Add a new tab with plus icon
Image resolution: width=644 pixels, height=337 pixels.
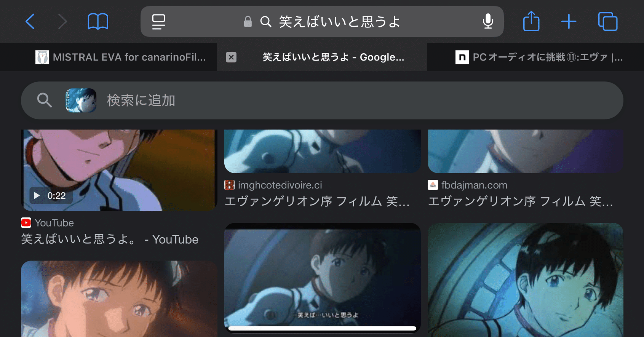tap(569, 21)
